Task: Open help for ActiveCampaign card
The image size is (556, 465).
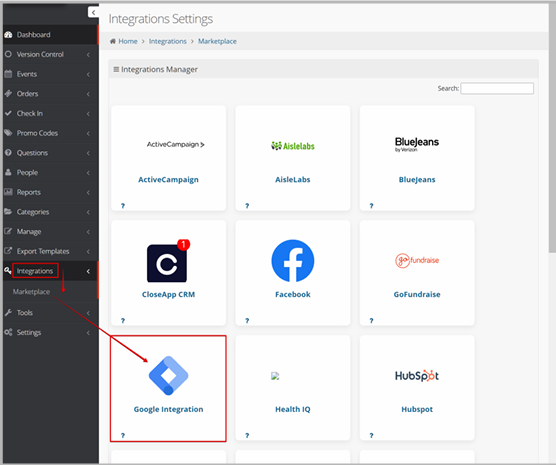Action: 123,205
